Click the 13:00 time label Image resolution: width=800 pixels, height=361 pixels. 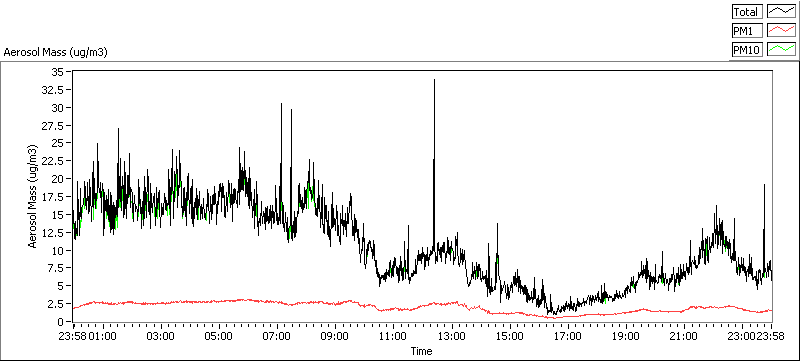[452, 336]
